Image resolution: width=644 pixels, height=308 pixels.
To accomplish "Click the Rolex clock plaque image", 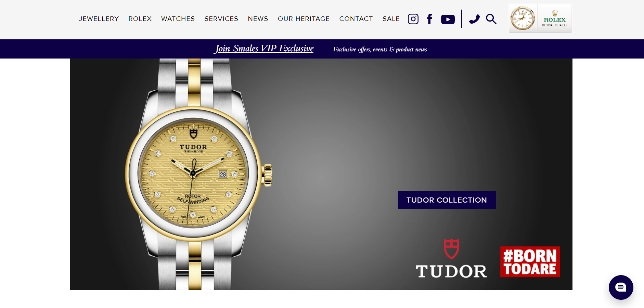I will coord(523,18).
